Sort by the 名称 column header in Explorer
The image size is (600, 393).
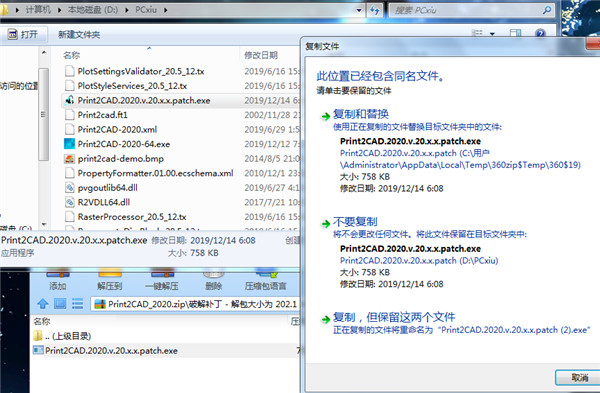pyautogui.click(x=72, y=55)
